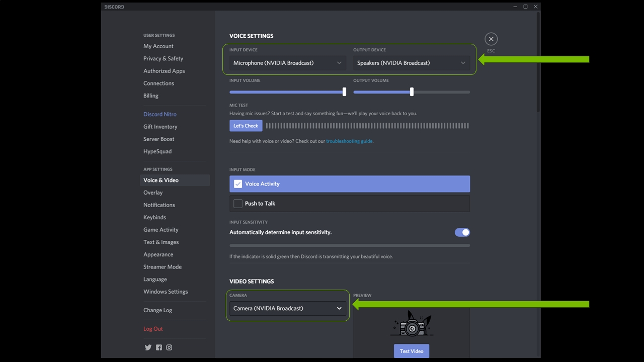Image resolution: width=644 pixels, height=362 pixels.
Task: Open the Input Device dropdown
Action: 287,63
